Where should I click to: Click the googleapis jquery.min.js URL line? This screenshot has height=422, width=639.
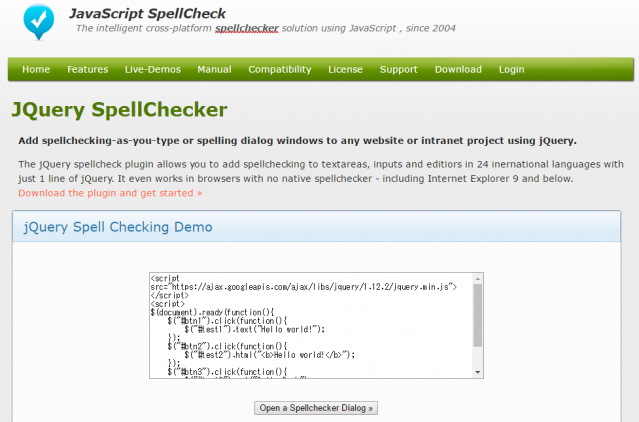(304, 287)
